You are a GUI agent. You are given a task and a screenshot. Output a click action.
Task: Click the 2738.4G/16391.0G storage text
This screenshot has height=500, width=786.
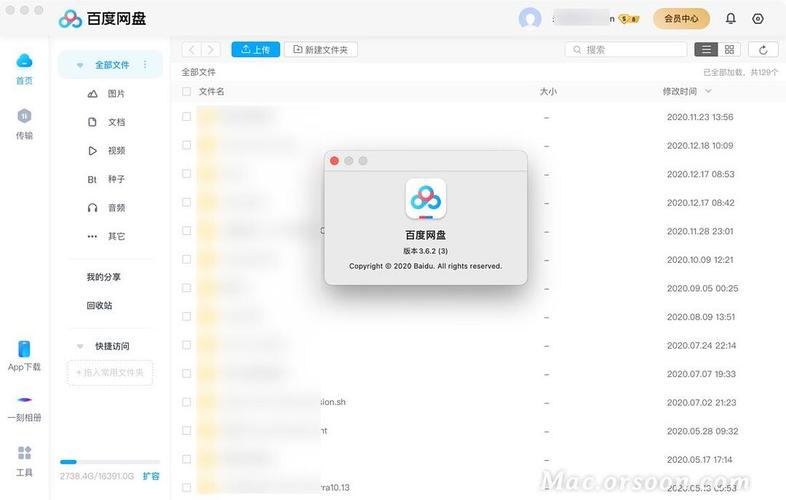tap(97, 476)
